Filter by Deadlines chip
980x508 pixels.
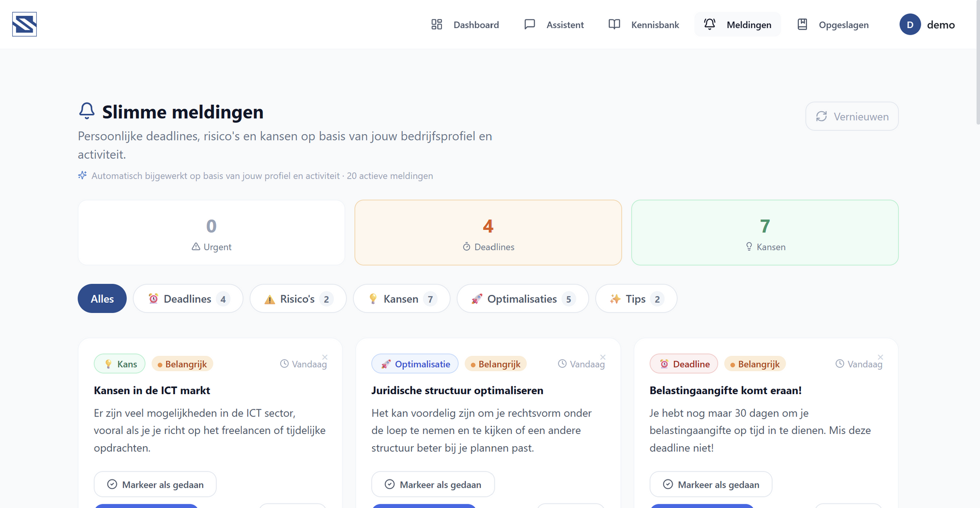pos(188,299)
